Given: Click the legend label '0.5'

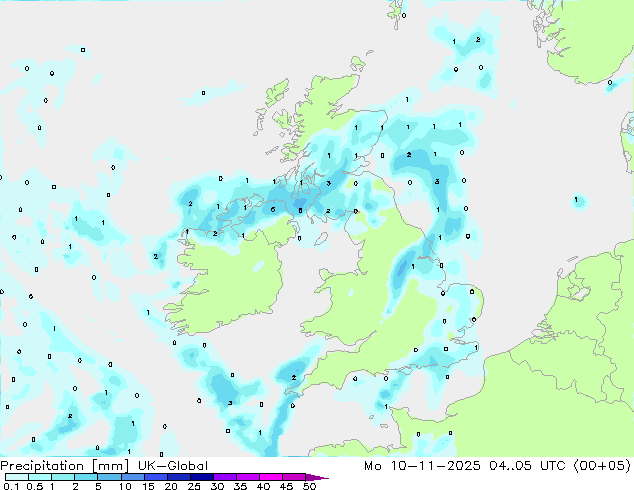Looking at the screenshot, I should coord(35,486).
